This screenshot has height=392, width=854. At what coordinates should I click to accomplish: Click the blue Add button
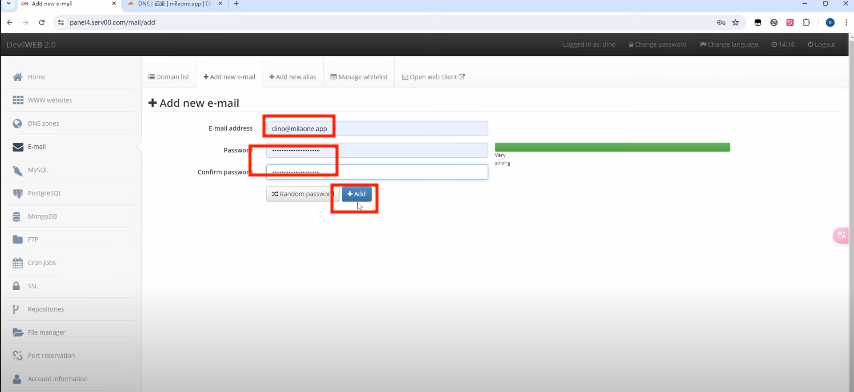coord(357,194)
